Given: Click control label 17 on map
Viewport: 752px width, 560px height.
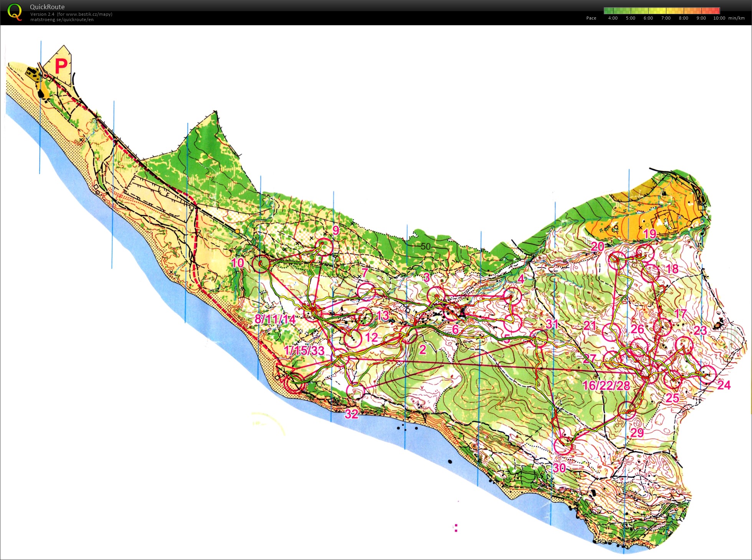Looking at the screenshot, I should 680,313.
